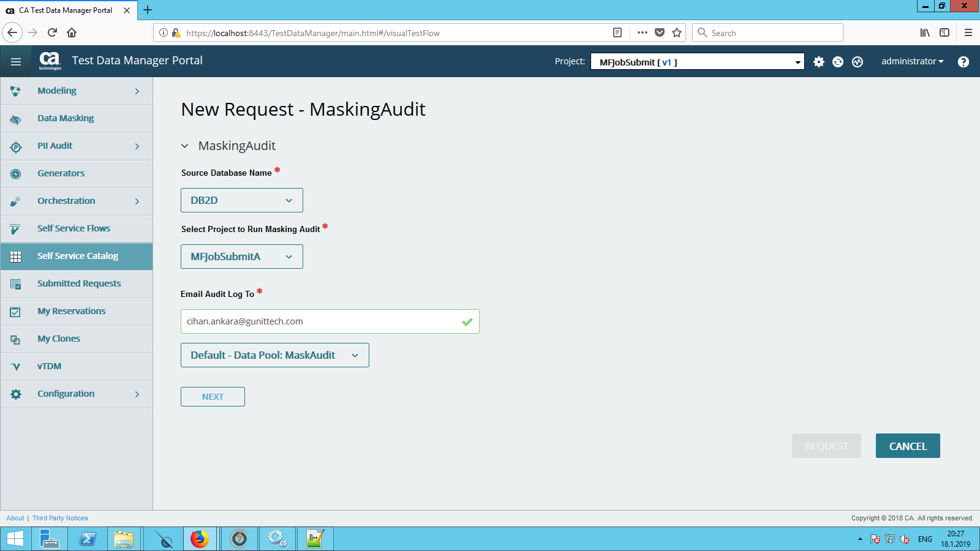Expand the PII Audit submenu arrow
980x551 pixels.
pyautogui.click(x=137, y=146)
